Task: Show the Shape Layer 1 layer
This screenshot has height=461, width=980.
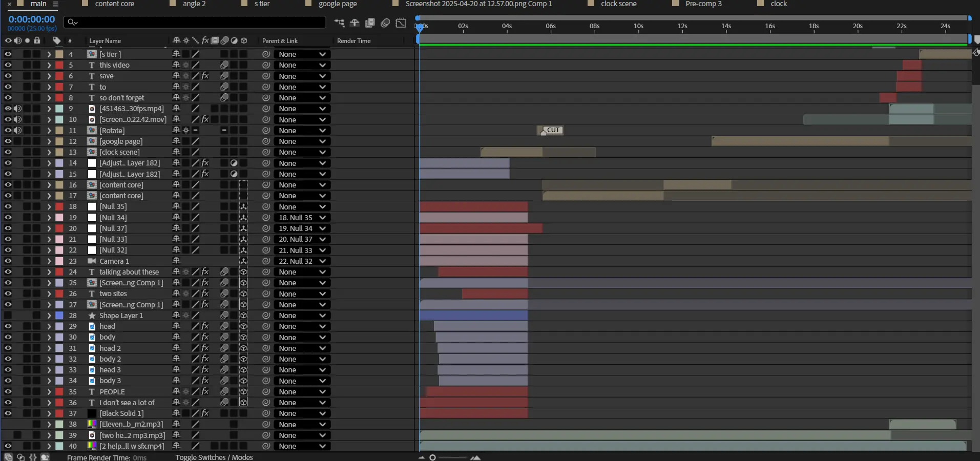Action: click(8, 316)
